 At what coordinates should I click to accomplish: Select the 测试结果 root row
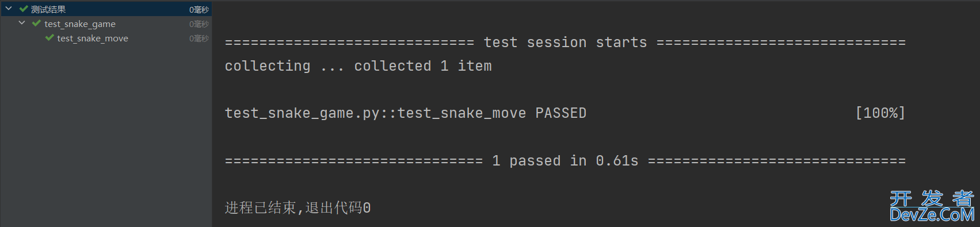[x=106, y=9]
